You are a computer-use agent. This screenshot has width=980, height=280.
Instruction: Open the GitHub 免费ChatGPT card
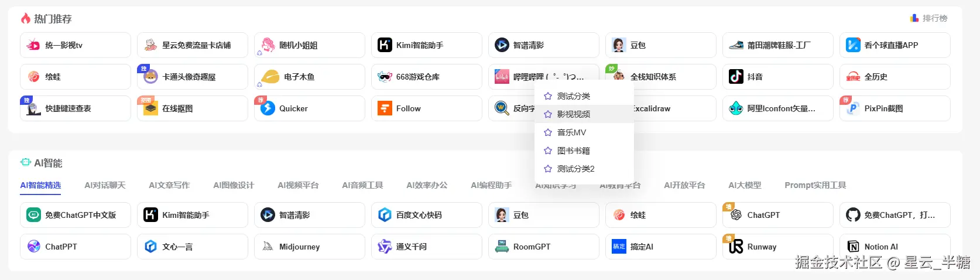(x=895, y=215)
